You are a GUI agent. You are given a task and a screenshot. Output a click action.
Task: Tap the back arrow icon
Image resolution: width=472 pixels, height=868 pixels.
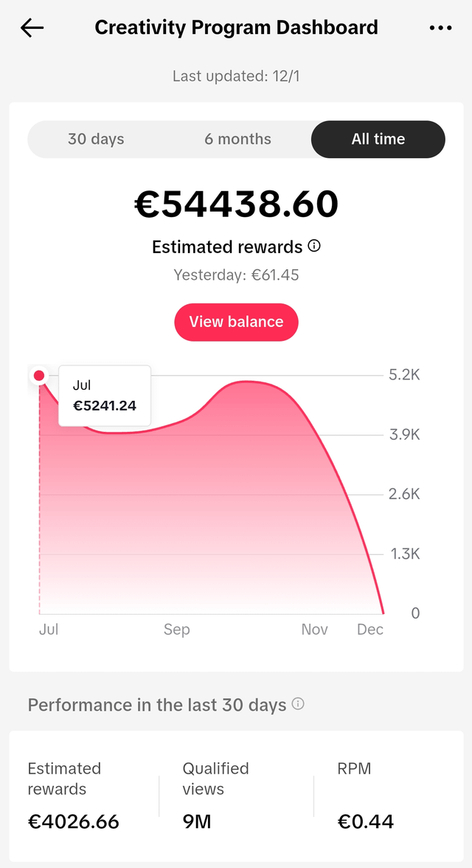point(32,28)
